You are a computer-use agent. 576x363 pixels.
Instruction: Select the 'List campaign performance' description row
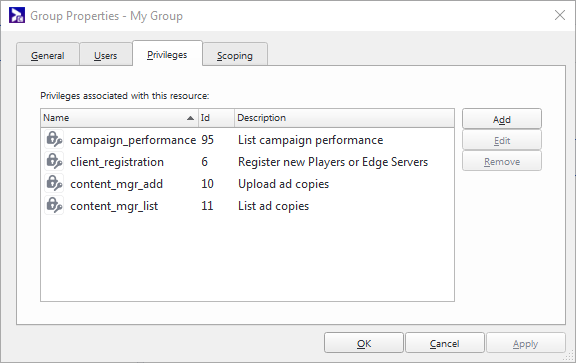tap(310, 140)
